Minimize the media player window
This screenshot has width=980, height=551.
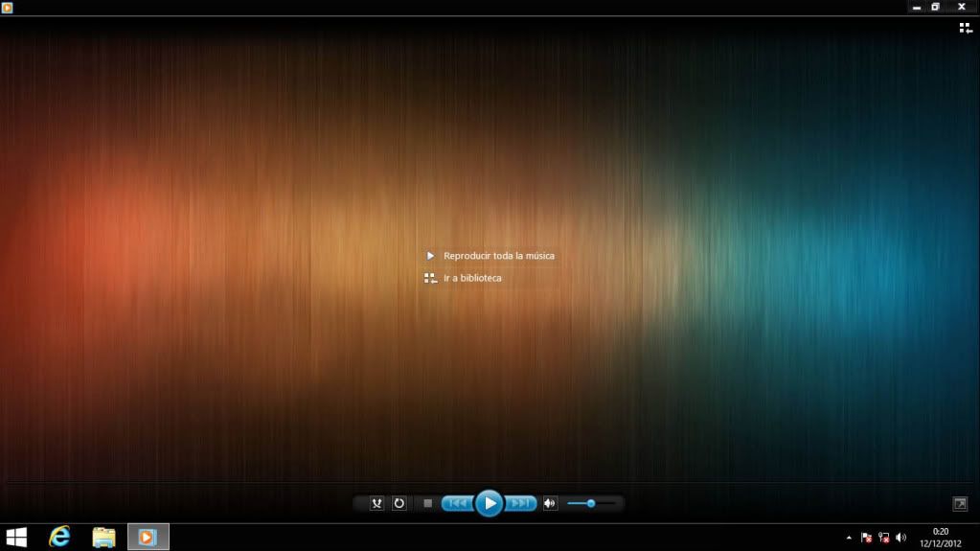click(x=916, y=8)
